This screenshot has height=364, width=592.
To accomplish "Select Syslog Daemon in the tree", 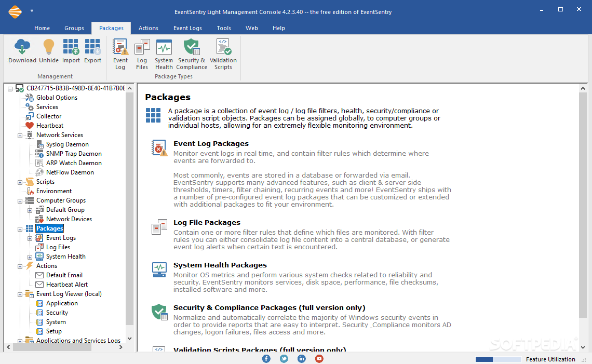I will pos(67,144).
